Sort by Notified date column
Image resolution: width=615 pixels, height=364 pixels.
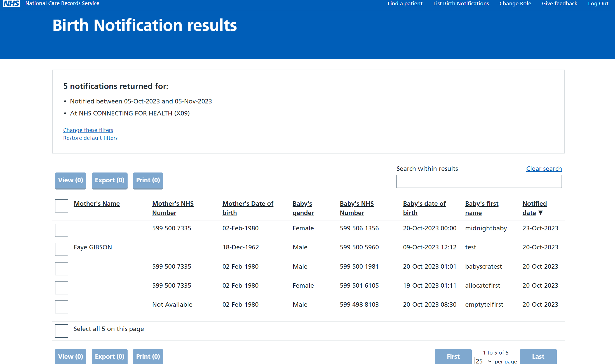tap(535, 208)
